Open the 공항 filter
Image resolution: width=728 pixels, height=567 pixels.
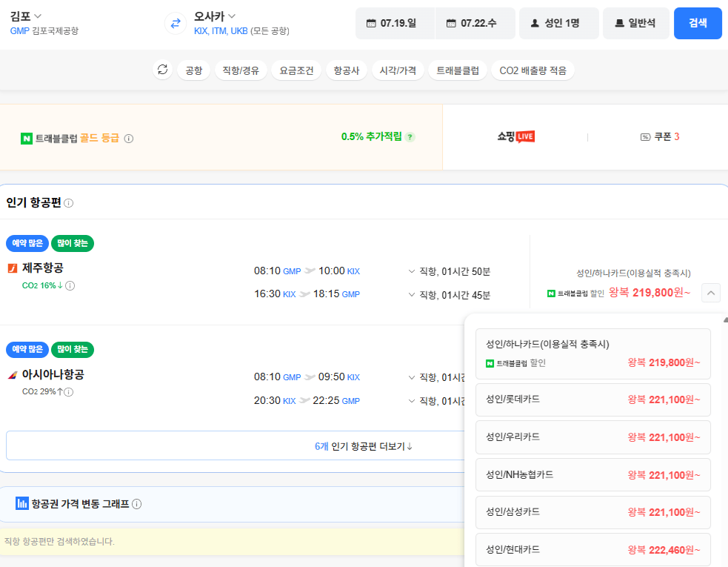pyautogui.click(x=193, y=70)
